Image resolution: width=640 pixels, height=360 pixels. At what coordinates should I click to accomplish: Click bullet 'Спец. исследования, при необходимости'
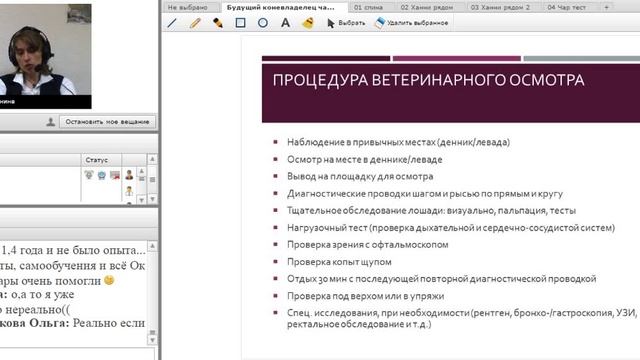point(462,318)
